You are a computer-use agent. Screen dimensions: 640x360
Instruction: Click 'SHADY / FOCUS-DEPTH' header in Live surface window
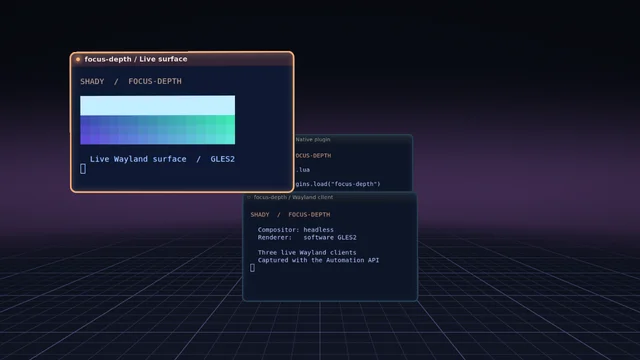[131, 81]
